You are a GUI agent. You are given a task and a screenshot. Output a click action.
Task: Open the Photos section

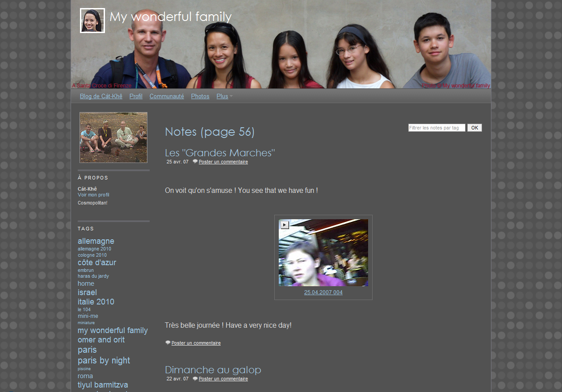[200, 96]
